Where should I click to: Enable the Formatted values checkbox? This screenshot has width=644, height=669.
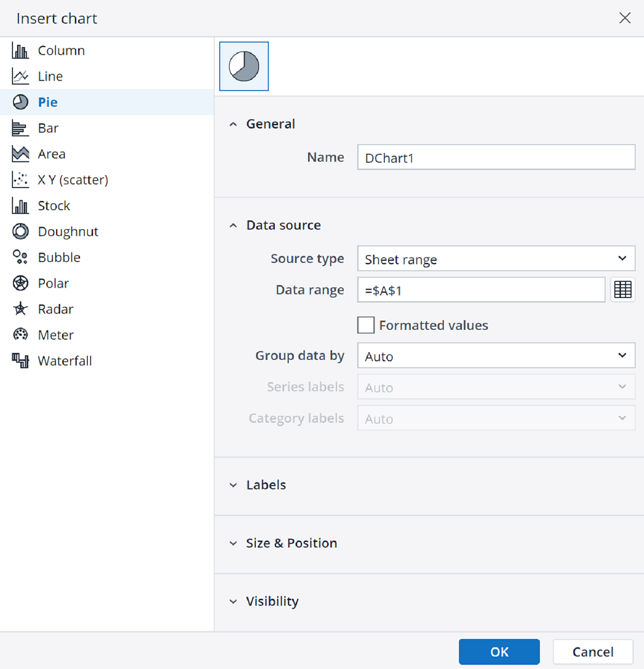coord(366,325)
